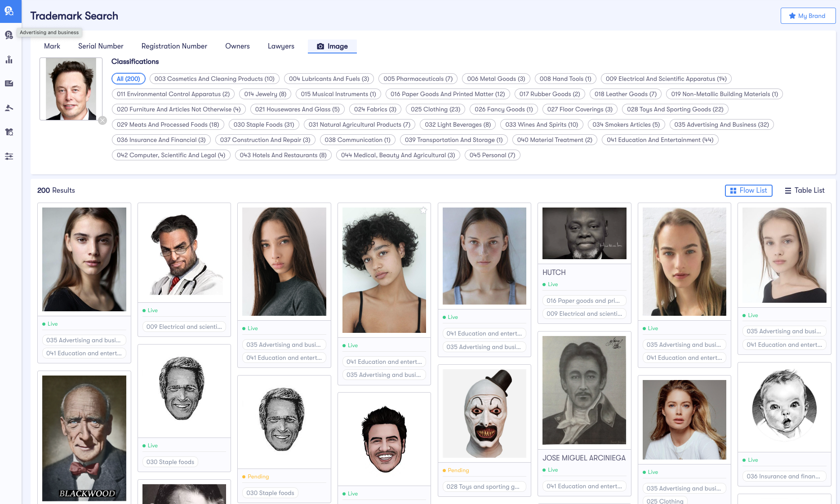Click the uploaded Elon Musk image thumbnail

tap(71, 88)
